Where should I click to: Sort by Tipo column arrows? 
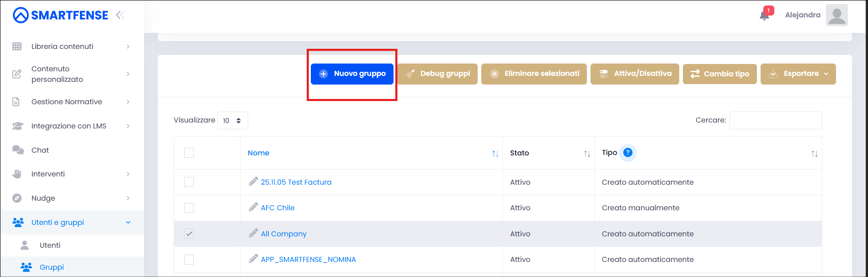[x=815, y=154]
